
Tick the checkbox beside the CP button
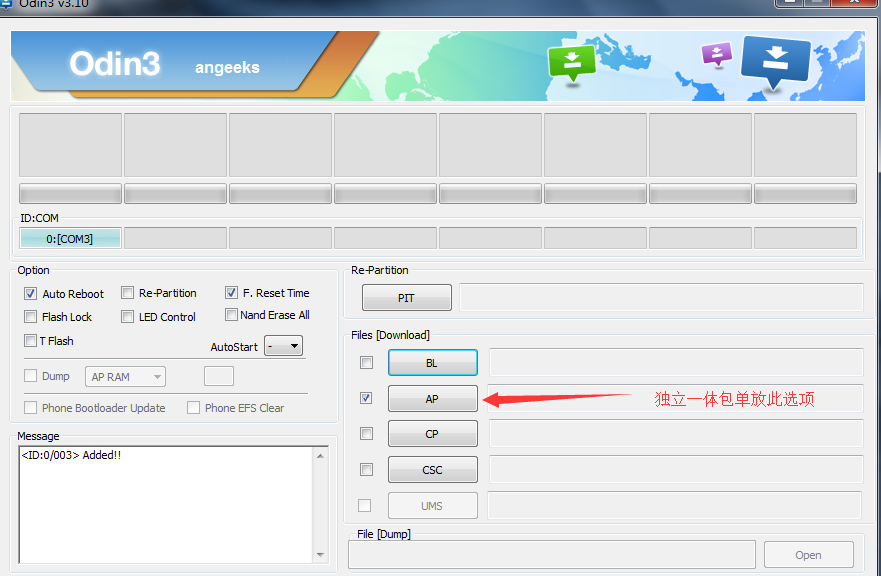[366, 434]
